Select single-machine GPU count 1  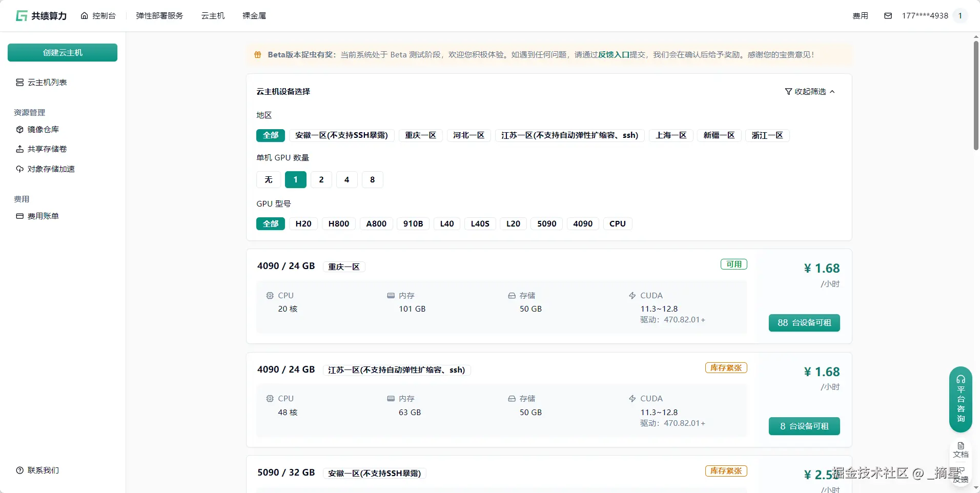296,180
